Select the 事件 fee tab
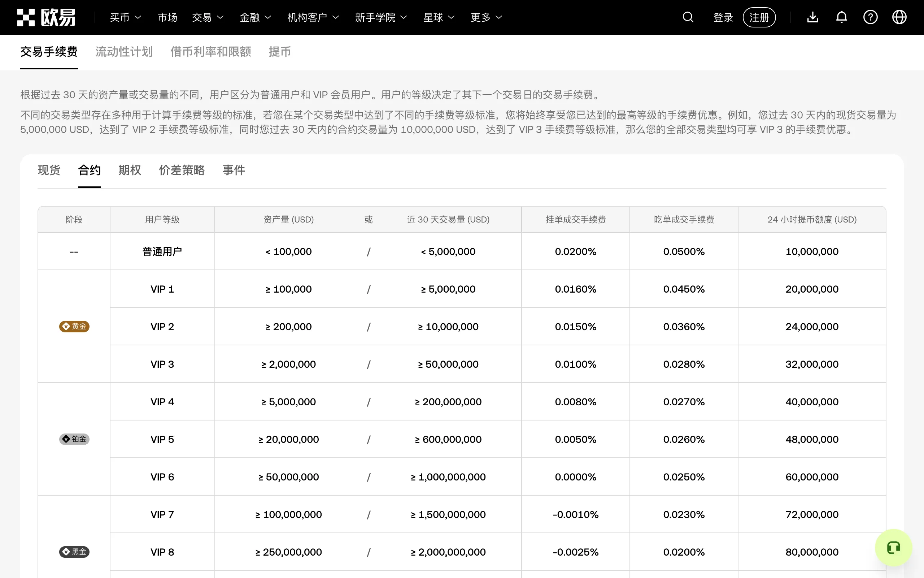The image size is (924, 578). tap(234, 170)
